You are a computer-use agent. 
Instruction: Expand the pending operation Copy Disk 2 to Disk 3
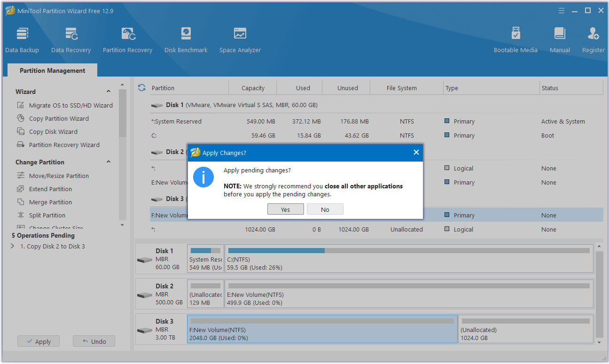13,246
